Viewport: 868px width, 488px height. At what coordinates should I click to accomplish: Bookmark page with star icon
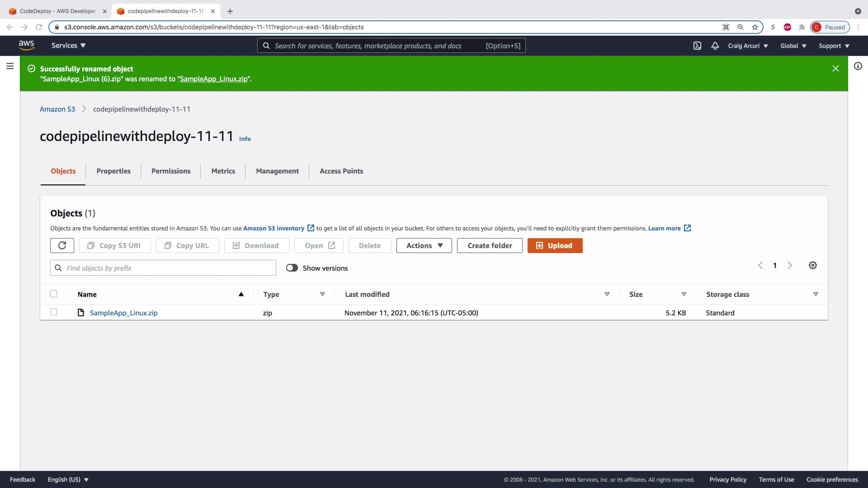point(755,27)
